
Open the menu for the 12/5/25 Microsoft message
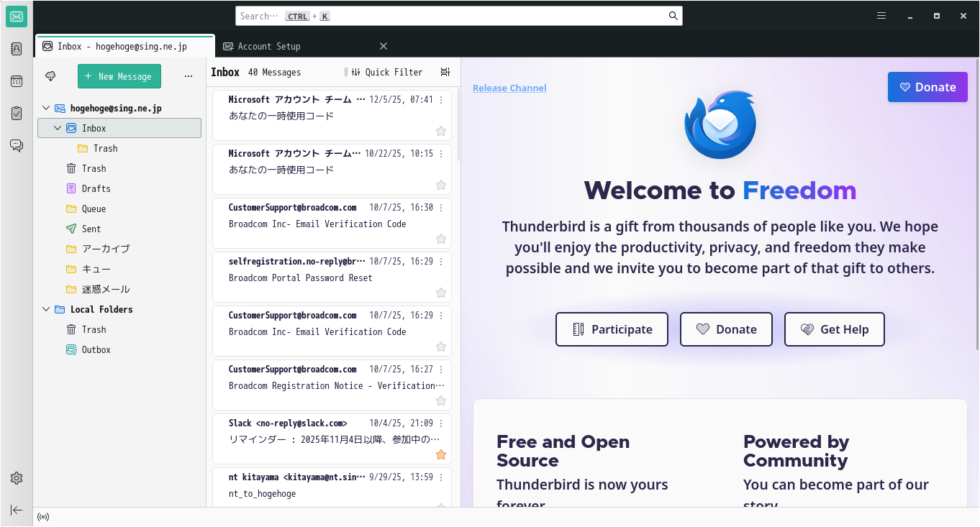[441, 100]
